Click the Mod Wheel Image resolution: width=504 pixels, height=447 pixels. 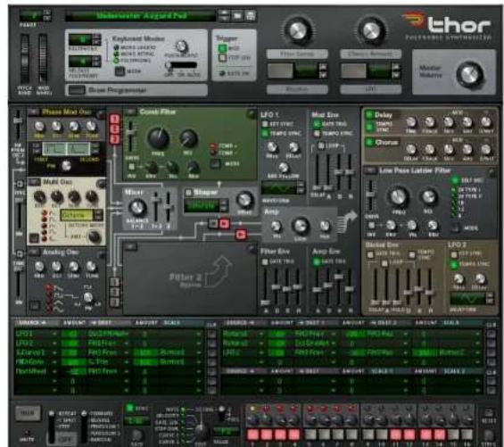pyautogui.click(x=43, y=59)
